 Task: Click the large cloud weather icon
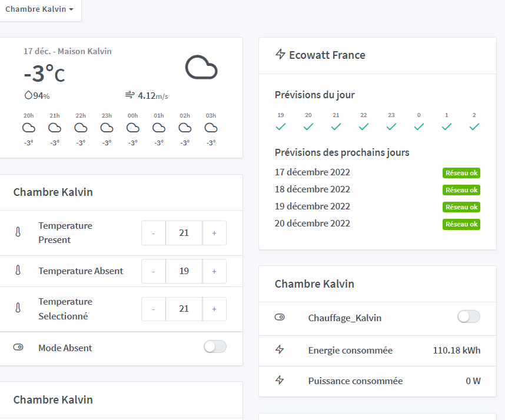(201, 68)
